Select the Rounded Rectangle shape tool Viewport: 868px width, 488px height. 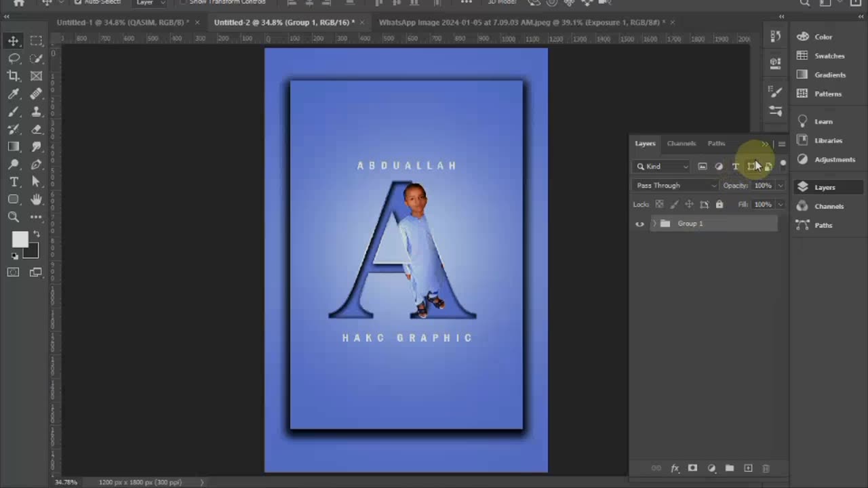coord(14,199)
